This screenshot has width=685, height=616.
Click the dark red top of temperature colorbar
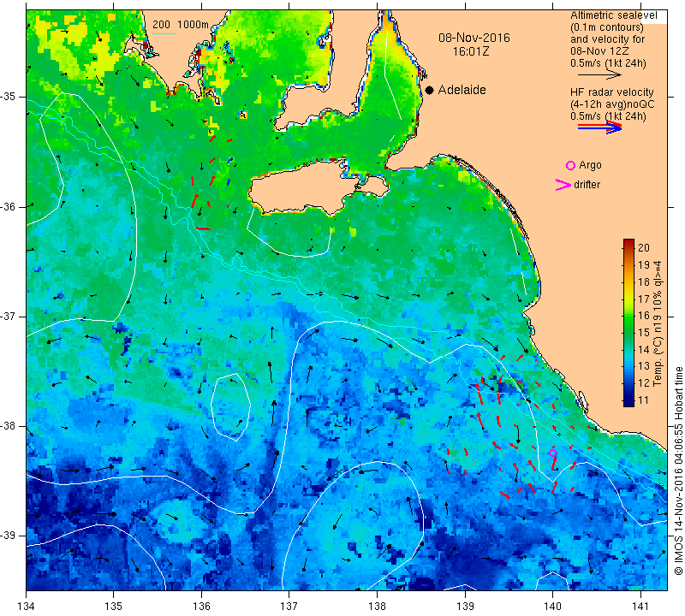(628, 242)
